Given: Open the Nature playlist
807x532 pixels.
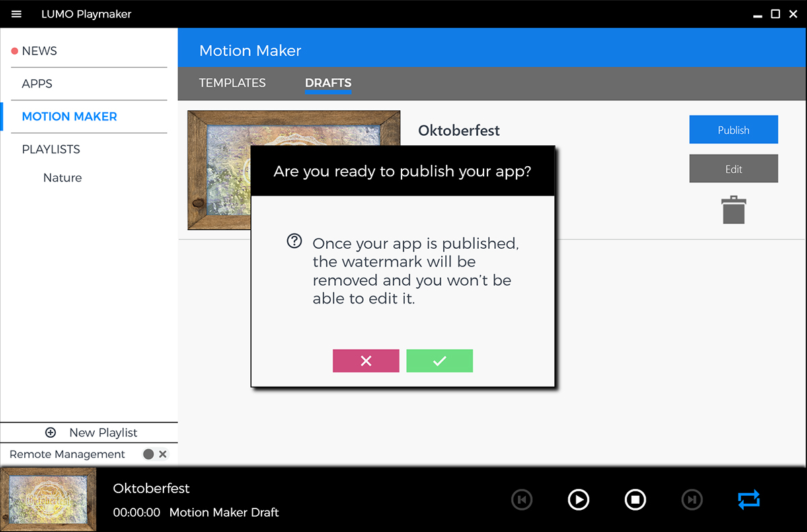Looking at the screenshot, I should coord(63,178).
